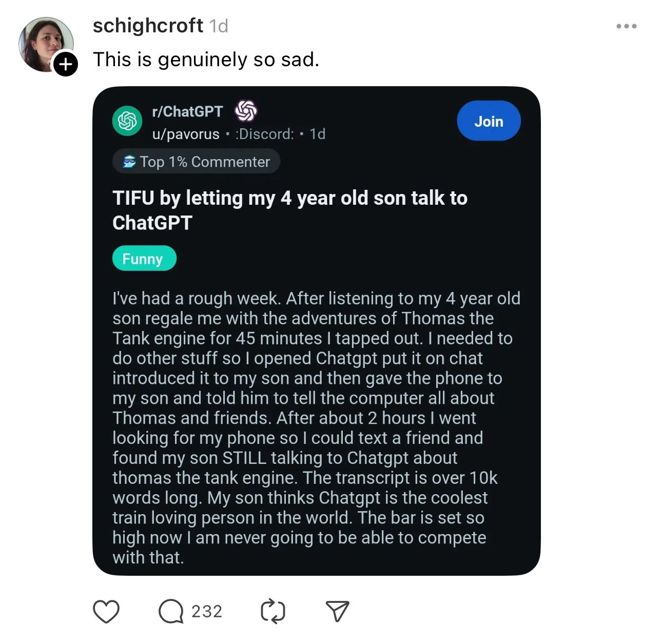Click the Top 1% Commenter badge icon

(129, 162)
